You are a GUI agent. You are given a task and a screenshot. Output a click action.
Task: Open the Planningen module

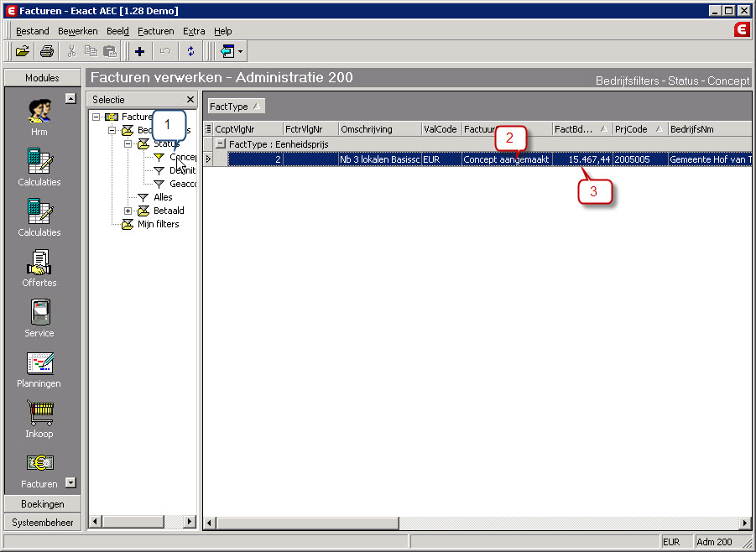coord(39,369)
